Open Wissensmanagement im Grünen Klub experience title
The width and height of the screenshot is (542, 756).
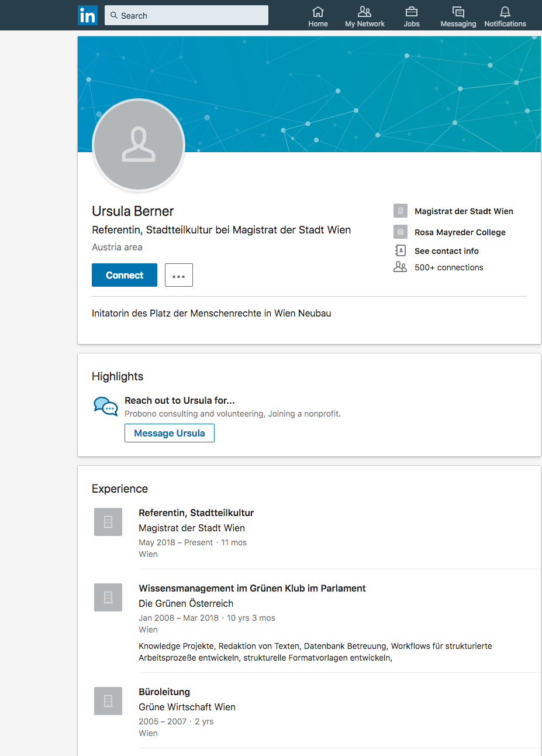click(x=252, y=588)
